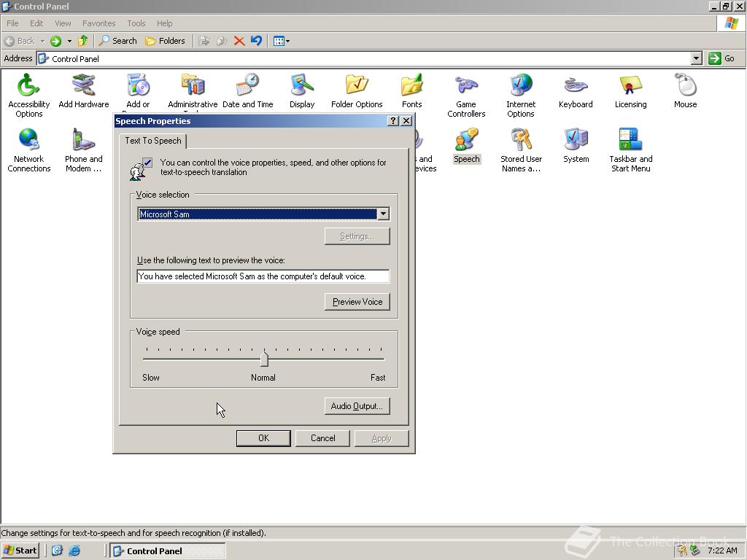The height and width of the screenshot is (560, 747).
Task: Click the red Delete toolbar icon
Action: click(x=239, y=41)
